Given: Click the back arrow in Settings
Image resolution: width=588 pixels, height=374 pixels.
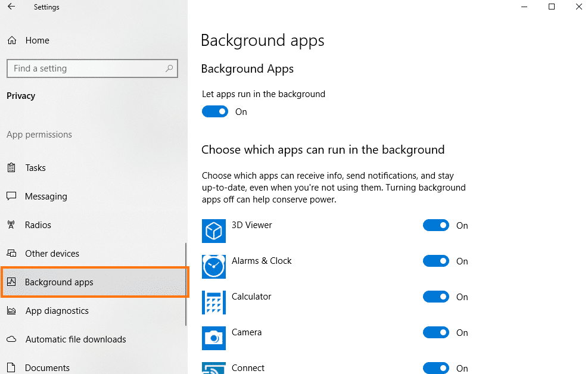Looking at the screenshot, I should pyautogui.click(x=11, y=7).
